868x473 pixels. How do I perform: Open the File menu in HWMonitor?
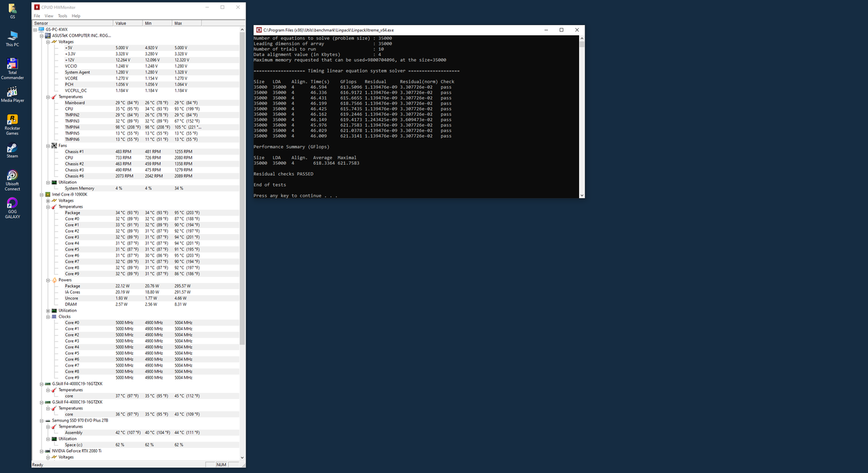tap(37, 16)
